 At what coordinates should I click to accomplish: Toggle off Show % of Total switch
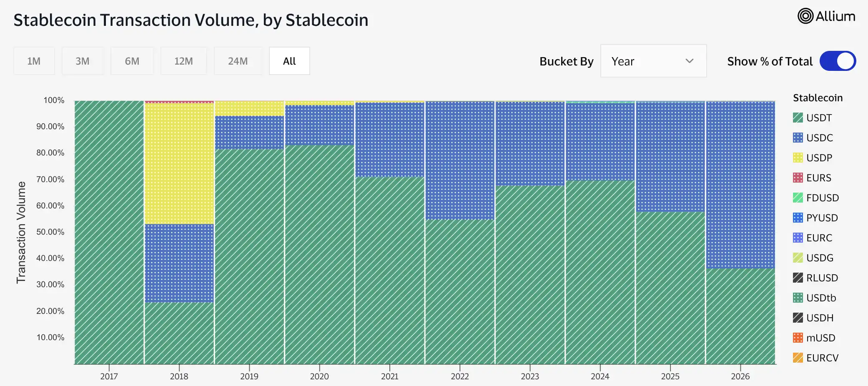coord(838,61)
